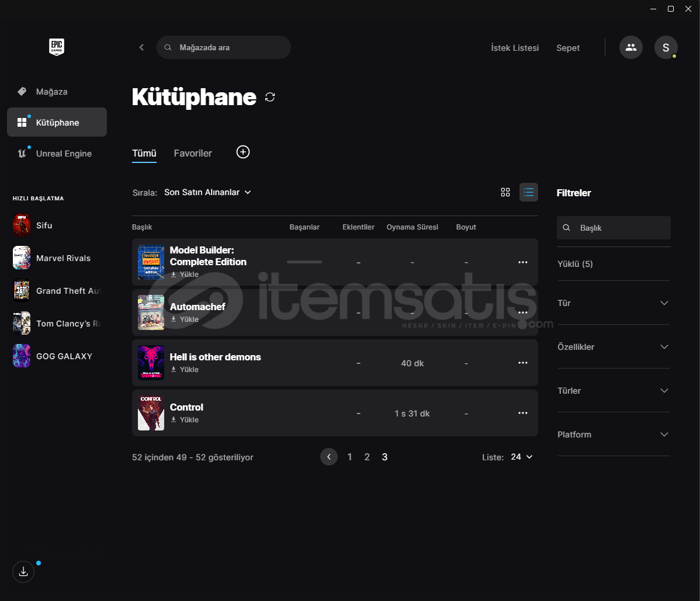Go to page 2
Viewport: 700px width, 601px height.
(367, 457)
